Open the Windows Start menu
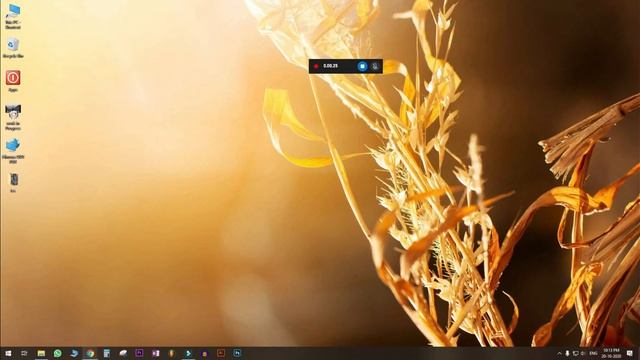 (8, 353)
